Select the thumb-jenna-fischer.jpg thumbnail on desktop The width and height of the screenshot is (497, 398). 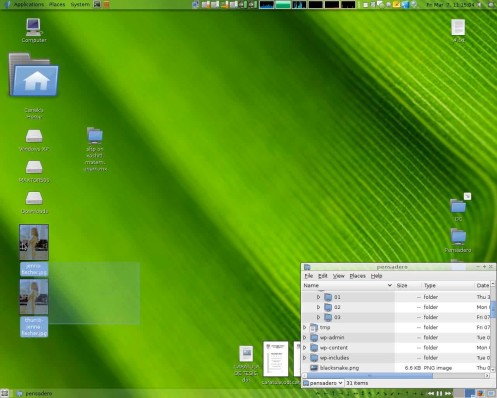pyautogui.click(x=34, y=297)
